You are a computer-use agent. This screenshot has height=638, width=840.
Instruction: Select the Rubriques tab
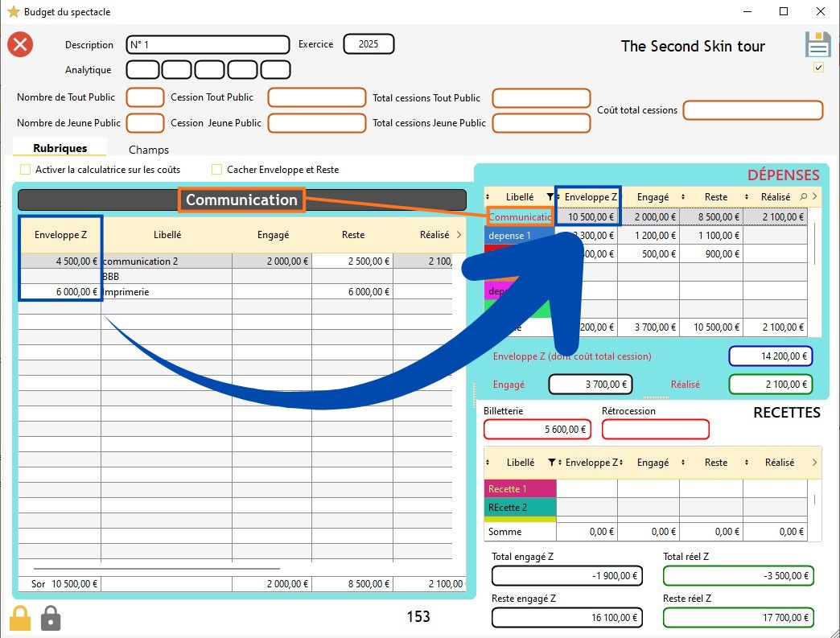coord(60,149)
